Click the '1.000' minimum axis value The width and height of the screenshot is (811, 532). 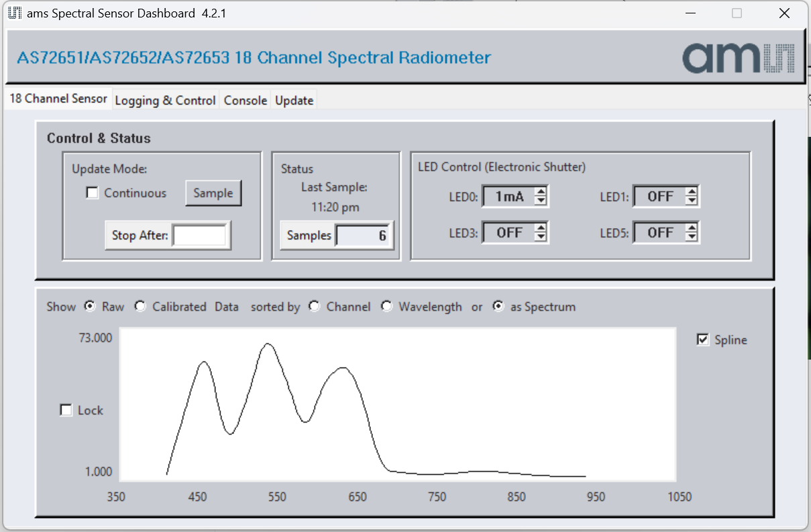[99, 472]
